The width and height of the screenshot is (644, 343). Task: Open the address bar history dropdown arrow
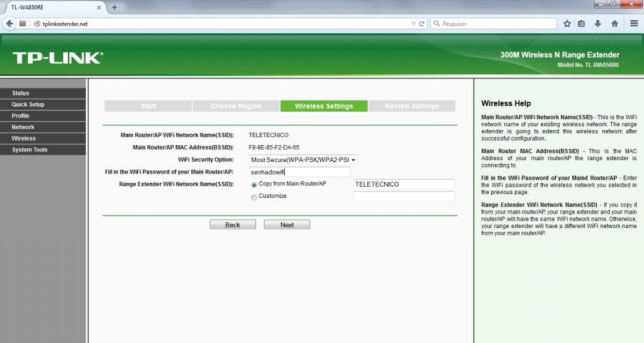413,24
